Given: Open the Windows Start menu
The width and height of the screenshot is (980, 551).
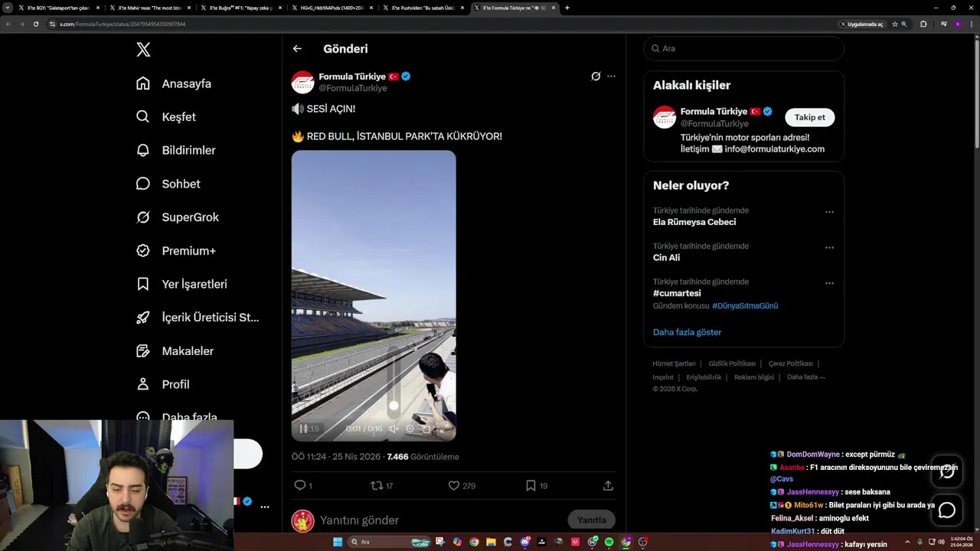Looking at the screenshot, I should (338, 542).
